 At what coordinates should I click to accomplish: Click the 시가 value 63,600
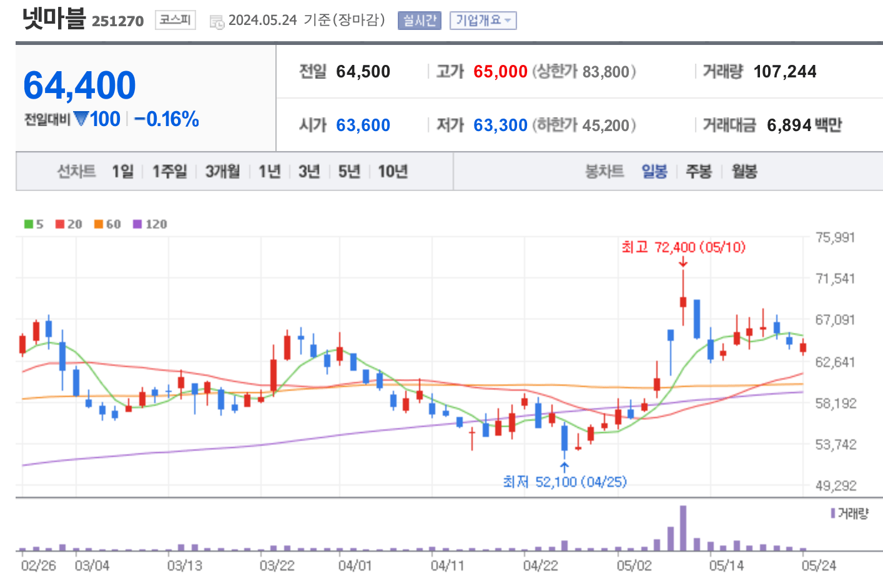tap(363, 125)
